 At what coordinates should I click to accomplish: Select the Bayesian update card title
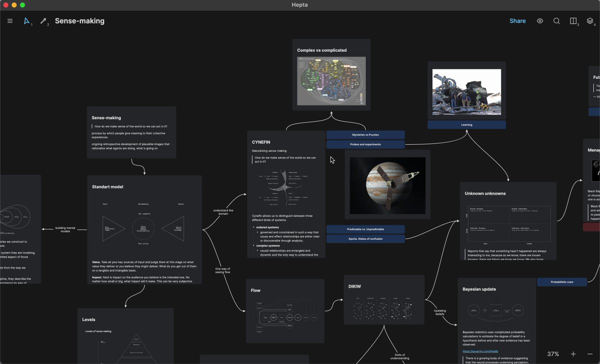[479, 289]
